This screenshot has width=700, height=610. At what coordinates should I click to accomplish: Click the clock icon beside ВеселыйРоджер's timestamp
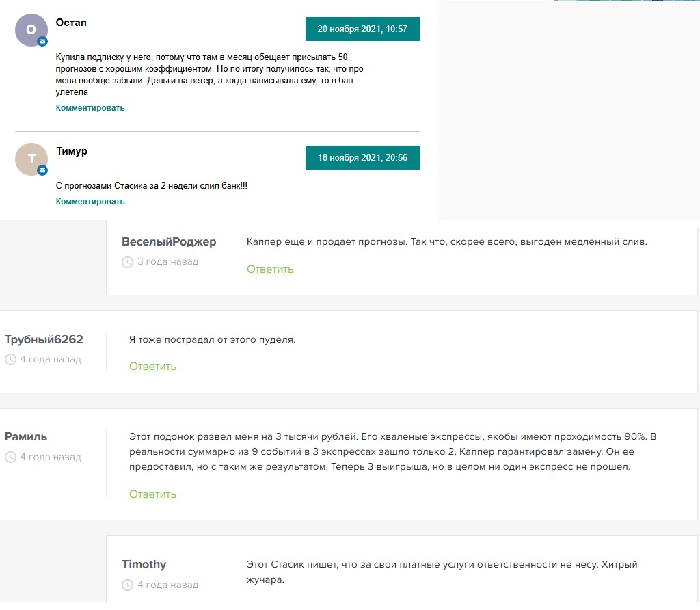coord(127,262)
